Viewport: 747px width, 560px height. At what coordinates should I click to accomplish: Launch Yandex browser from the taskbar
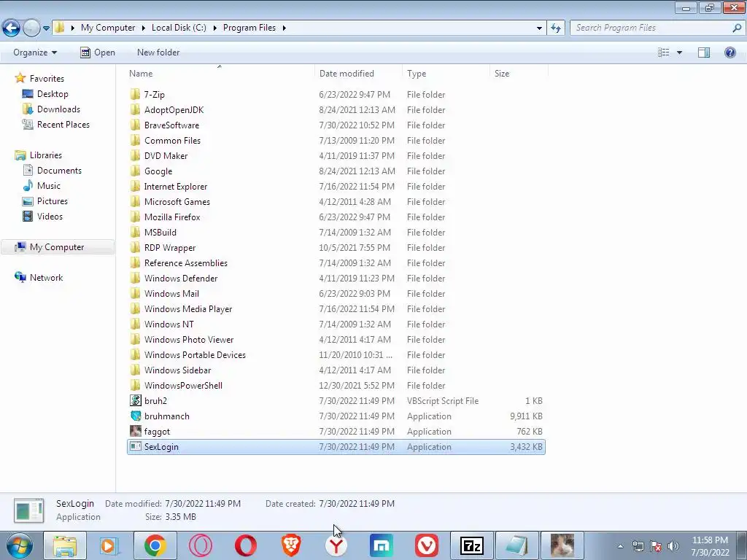[336, 545]
